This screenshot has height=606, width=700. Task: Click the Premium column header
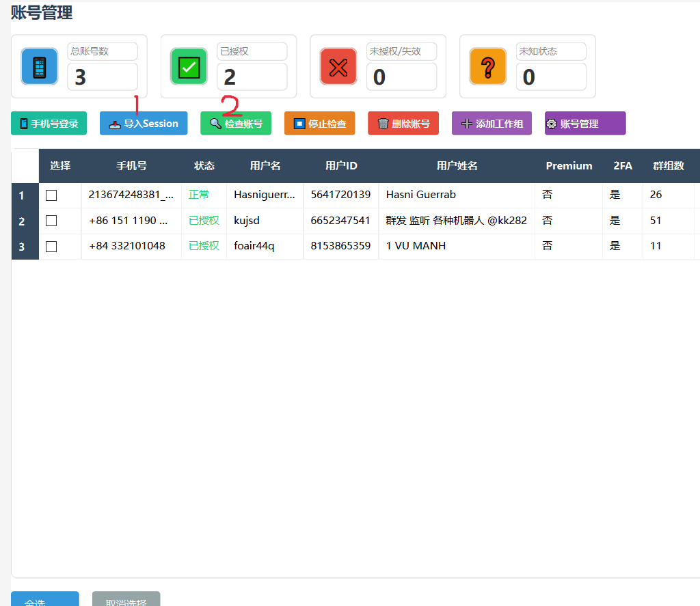[x=569, y=166]
